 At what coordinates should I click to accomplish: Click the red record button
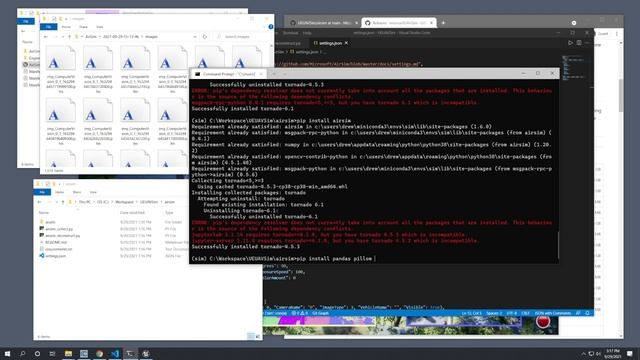click(x=543, y=322)
